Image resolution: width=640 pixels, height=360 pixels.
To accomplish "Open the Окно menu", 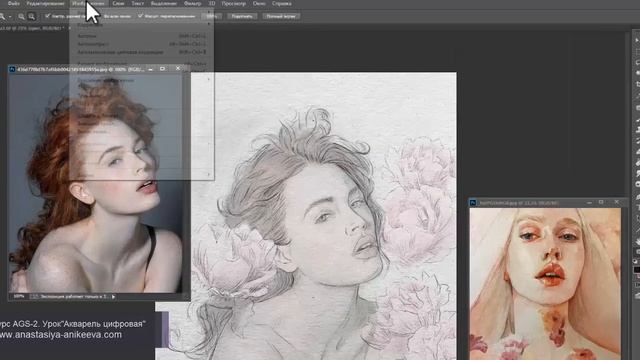I will click(259, 3).
